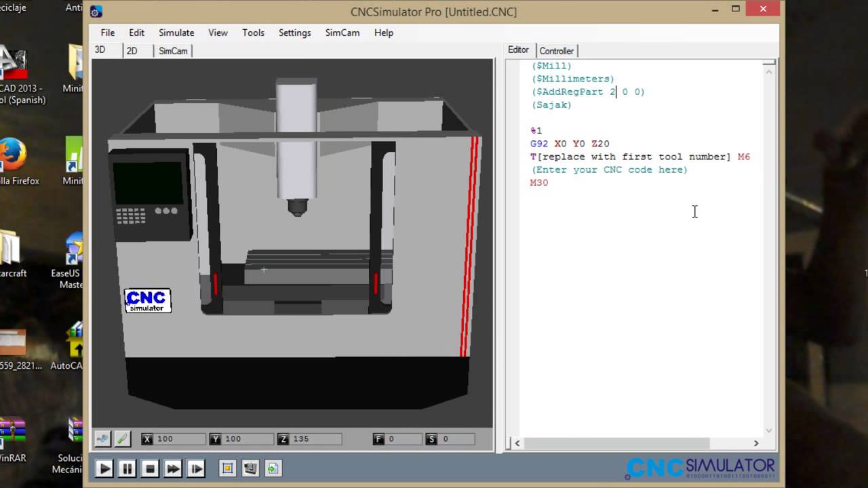Click the ($AddRegPart 2 0 0) line
Viewport: 868px width, 488px height.
(588, 91)
